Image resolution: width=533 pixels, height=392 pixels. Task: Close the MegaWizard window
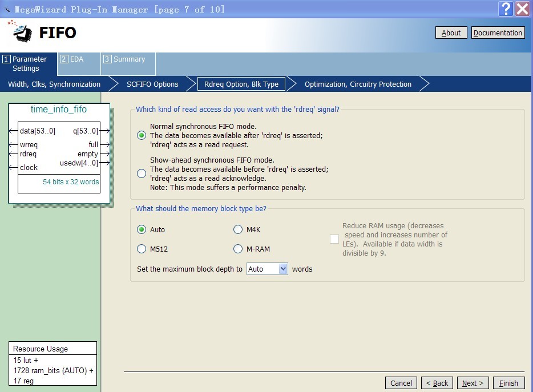tap(523, 9)
